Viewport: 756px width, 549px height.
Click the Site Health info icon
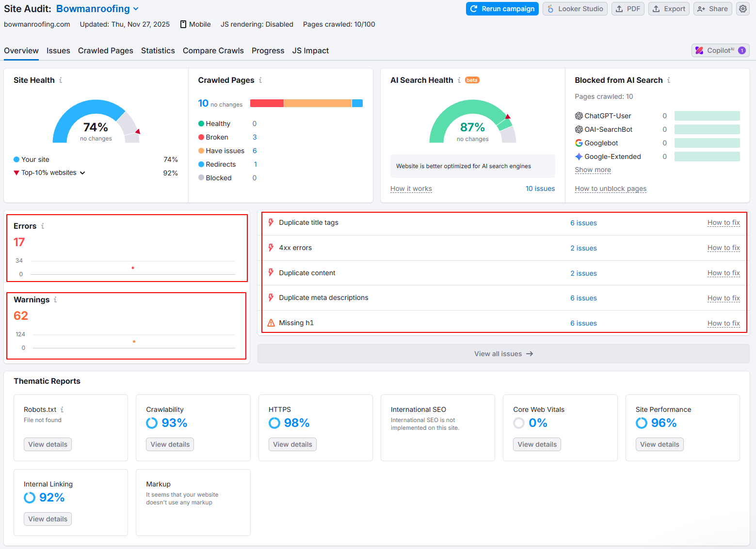(x=61, y=80)
